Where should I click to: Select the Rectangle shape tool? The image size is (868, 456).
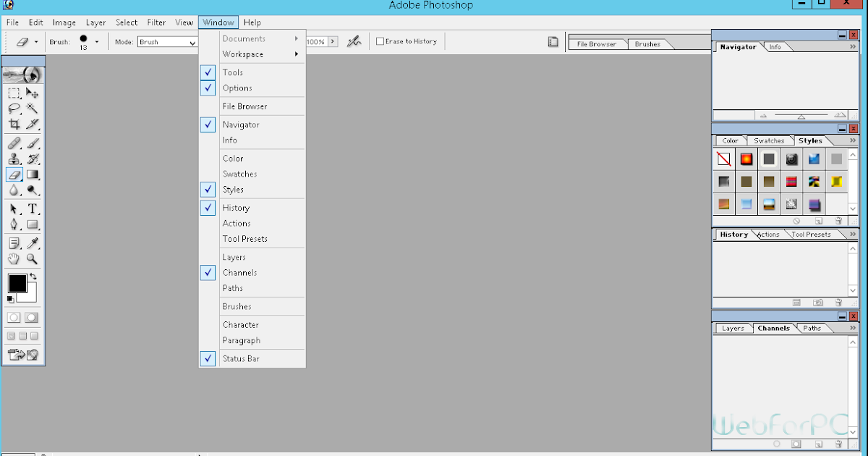tap(33, 224)
